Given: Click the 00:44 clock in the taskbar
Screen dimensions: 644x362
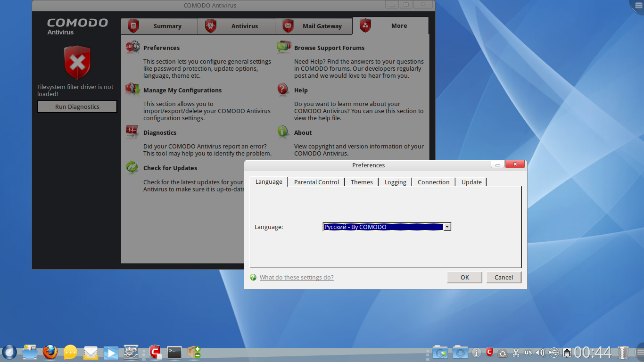Looking at the screenshot, I should [593, 352].
